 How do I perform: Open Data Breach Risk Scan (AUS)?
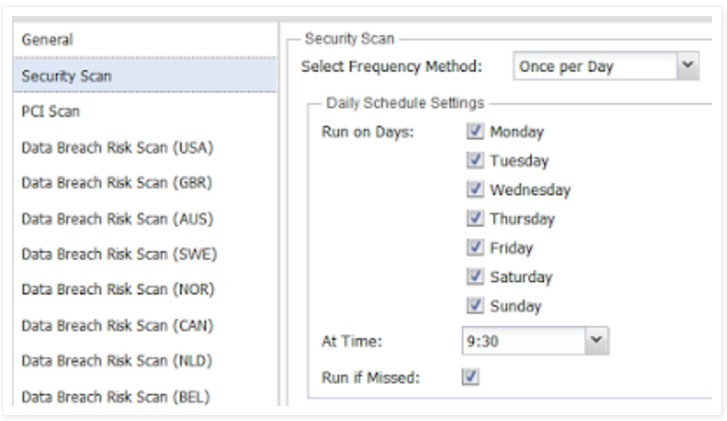tap(146, 218)
